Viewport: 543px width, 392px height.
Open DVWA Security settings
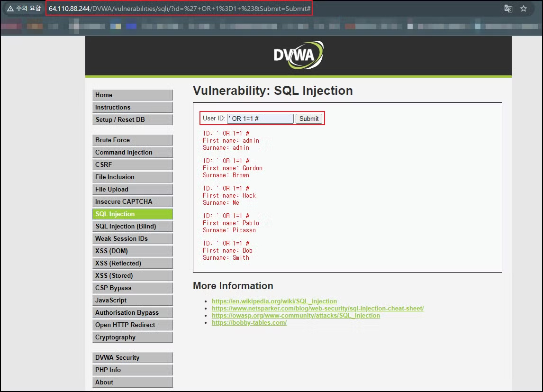point(133,358)
